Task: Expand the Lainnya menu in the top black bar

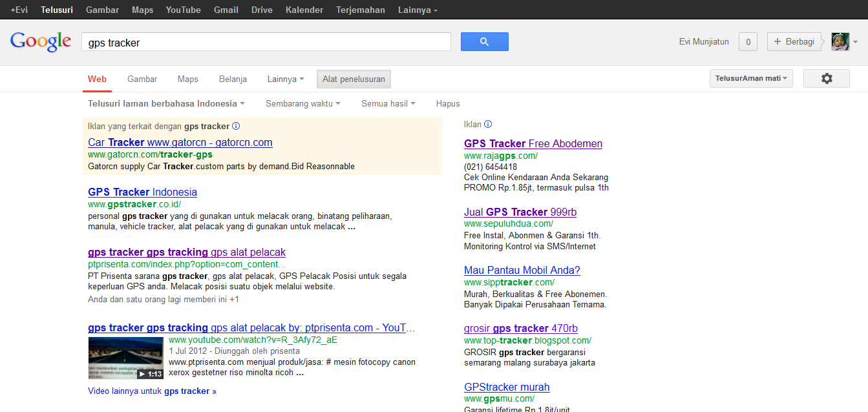Action: [x=418, y=10]
